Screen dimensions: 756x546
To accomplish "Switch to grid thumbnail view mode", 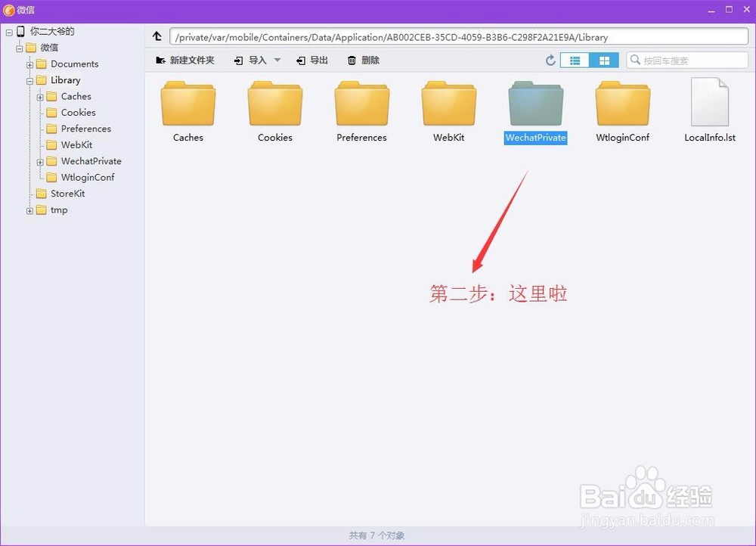I will point(604,60).
